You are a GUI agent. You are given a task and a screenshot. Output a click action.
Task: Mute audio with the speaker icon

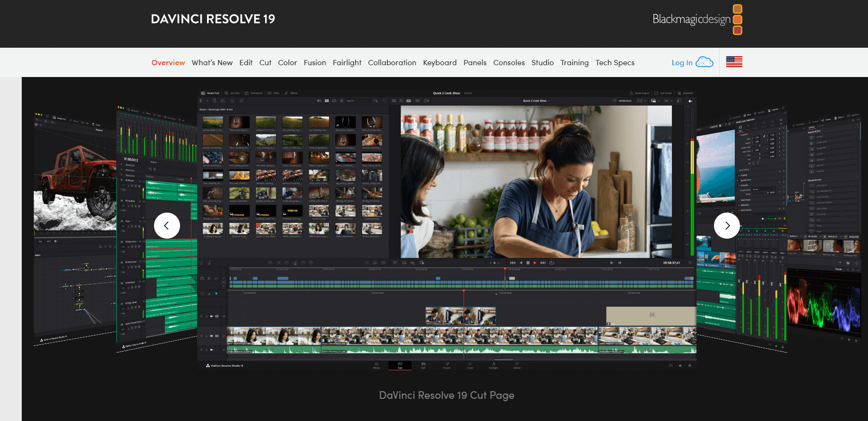coord(690,101)
